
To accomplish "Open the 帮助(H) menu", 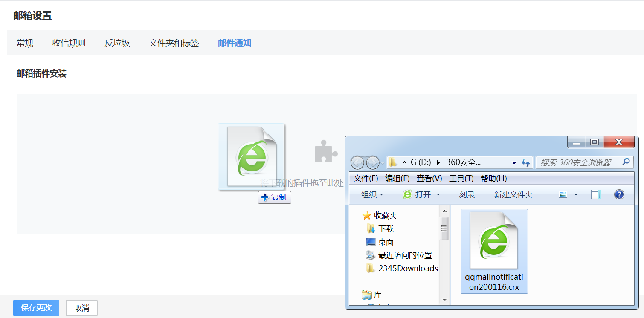I will (494, 179).
